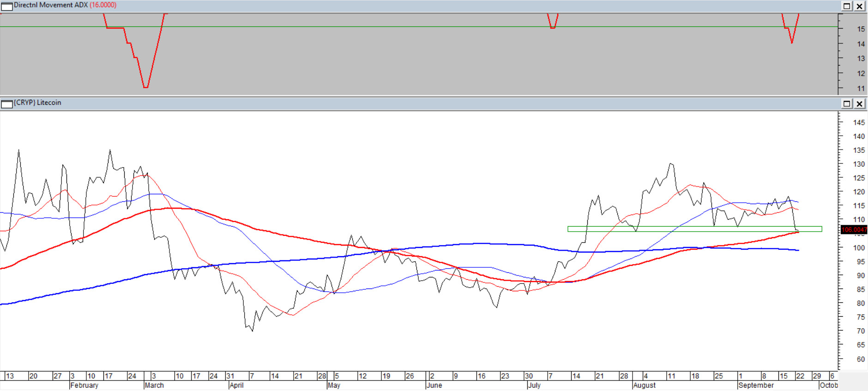Click the ADX panel window menu icon
The width and height of the screenshot is (868, 391).
pos(7,6)
